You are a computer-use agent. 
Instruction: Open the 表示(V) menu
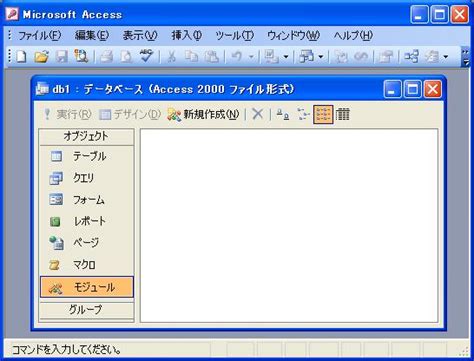140,35
